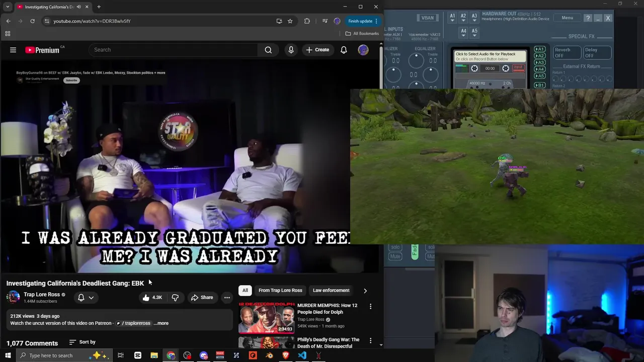The width and height of the screenshot is (644, 362).
Task: Click Create button in YouTube header
Action: (x=317, y=50)
